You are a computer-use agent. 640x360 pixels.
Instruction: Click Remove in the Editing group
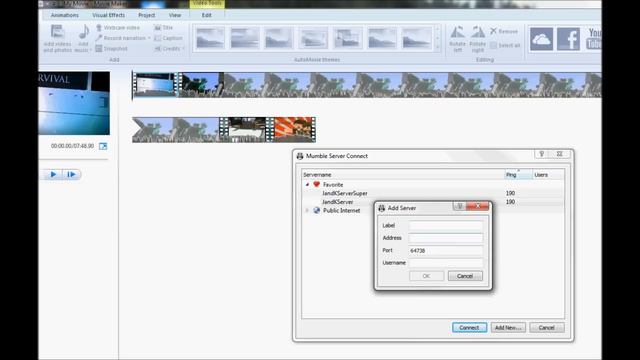click(x=504, y=31)
